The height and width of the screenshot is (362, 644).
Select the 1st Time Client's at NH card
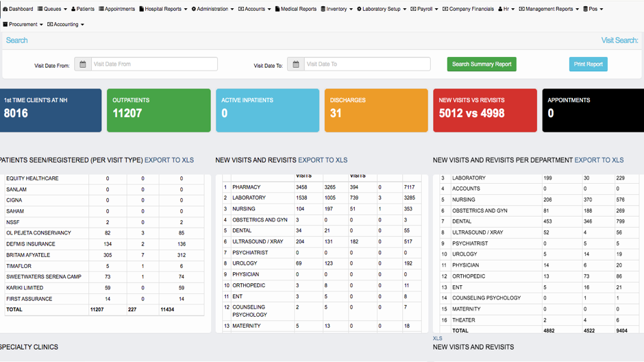point(51,110)
